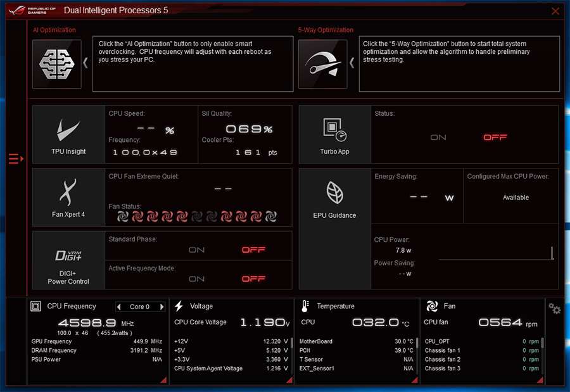Set Standard Phase to OFF
The height and width of the screenshot is (392, 570).
(254, 250)
